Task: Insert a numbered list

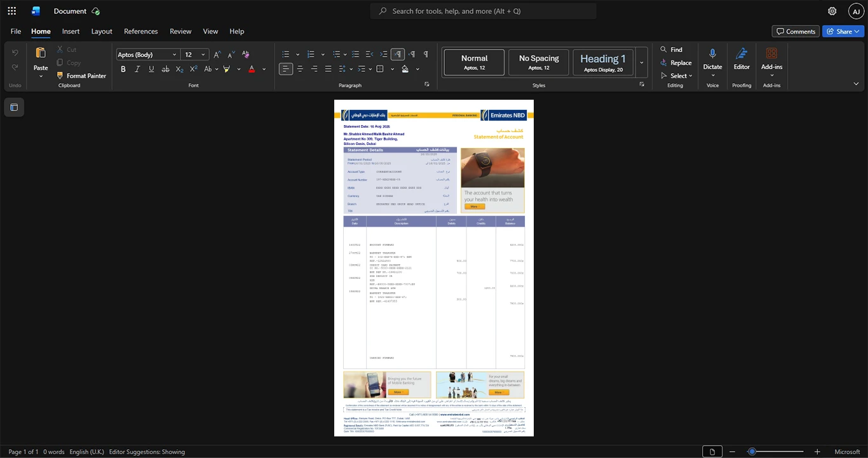Action: coord(311,54)
